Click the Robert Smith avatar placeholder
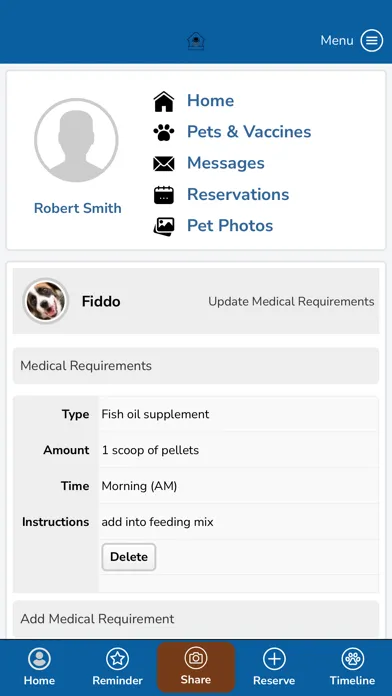The height and width of the screenshot is (696, 392). (x=76, y=140)
